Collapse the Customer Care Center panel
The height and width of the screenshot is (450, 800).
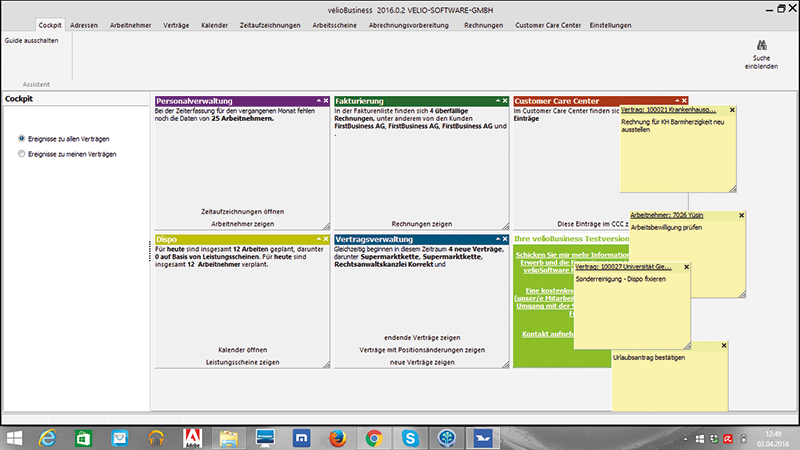[677, 101]
